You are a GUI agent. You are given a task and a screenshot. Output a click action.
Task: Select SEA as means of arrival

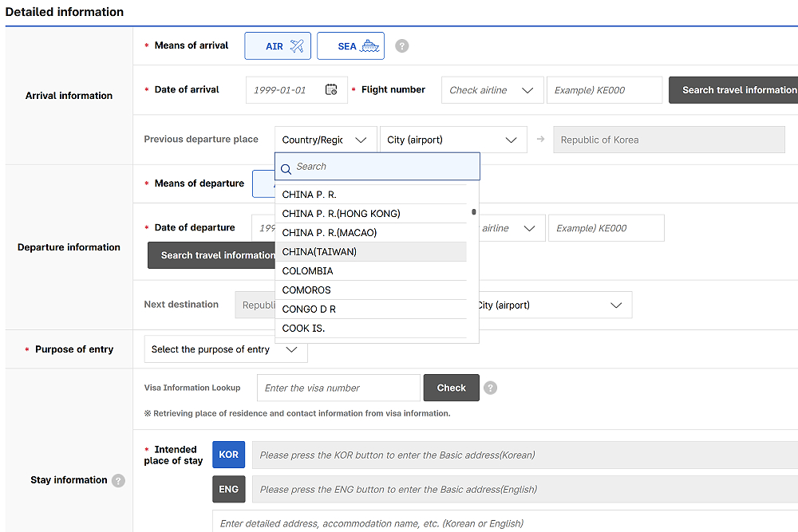pyautogui.click(x=350, y=46)
